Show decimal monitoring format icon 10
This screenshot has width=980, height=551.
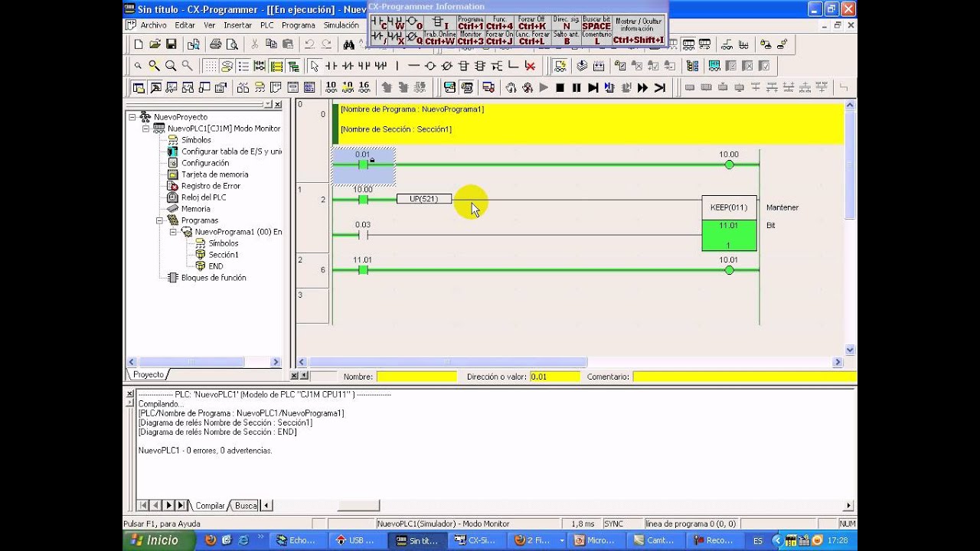pyautogui.click(x=331, y=87)
